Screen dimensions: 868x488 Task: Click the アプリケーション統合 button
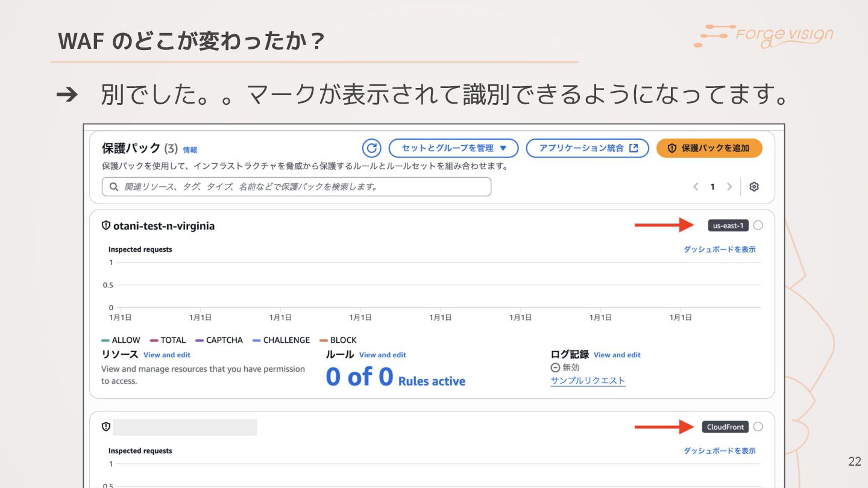point(587,148)
